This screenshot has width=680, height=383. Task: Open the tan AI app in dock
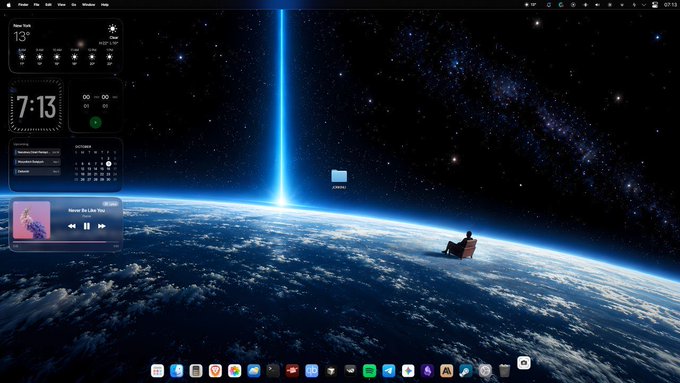(447, 371)
